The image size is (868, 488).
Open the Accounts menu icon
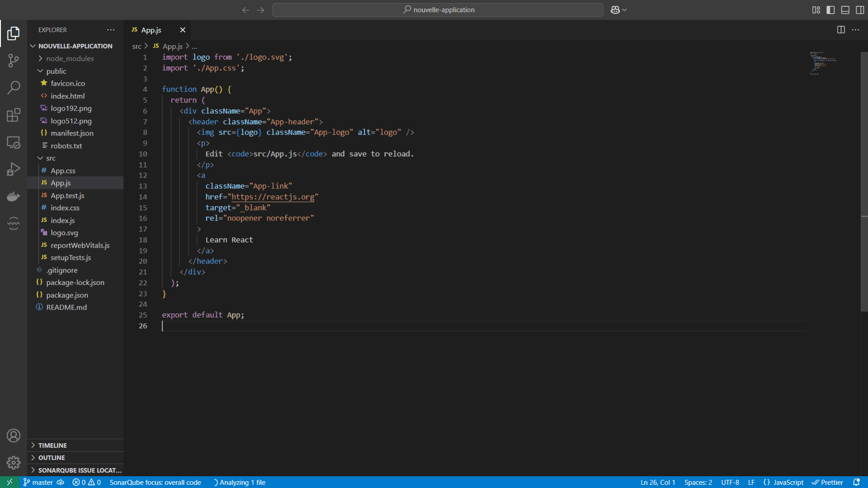click(14, 436)
